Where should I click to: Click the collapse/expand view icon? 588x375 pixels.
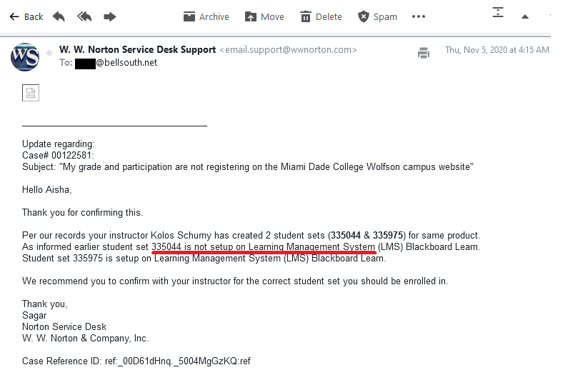tap(498, 12)
